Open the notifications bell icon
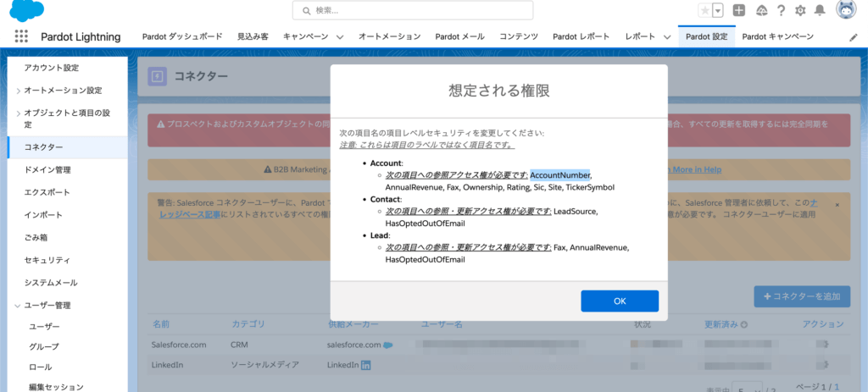 pos(820,10)
